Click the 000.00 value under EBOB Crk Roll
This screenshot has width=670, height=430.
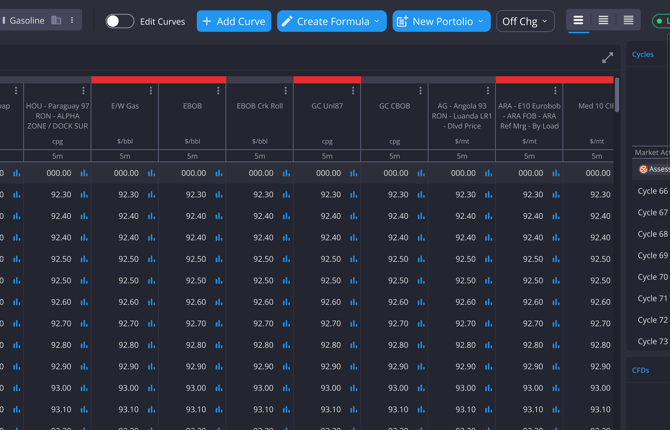(261, 173)
